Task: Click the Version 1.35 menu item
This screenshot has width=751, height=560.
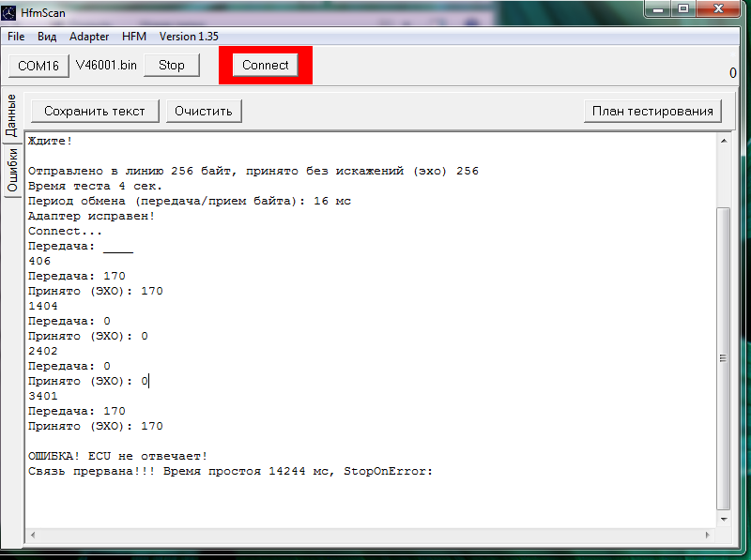Action: click(x=189, y=37)
